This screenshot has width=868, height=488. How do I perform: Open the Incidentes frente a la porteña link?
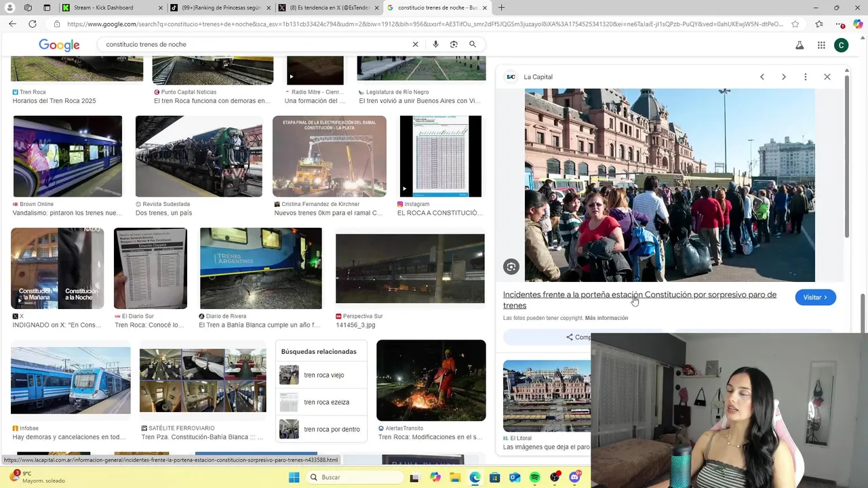point(639,300)
